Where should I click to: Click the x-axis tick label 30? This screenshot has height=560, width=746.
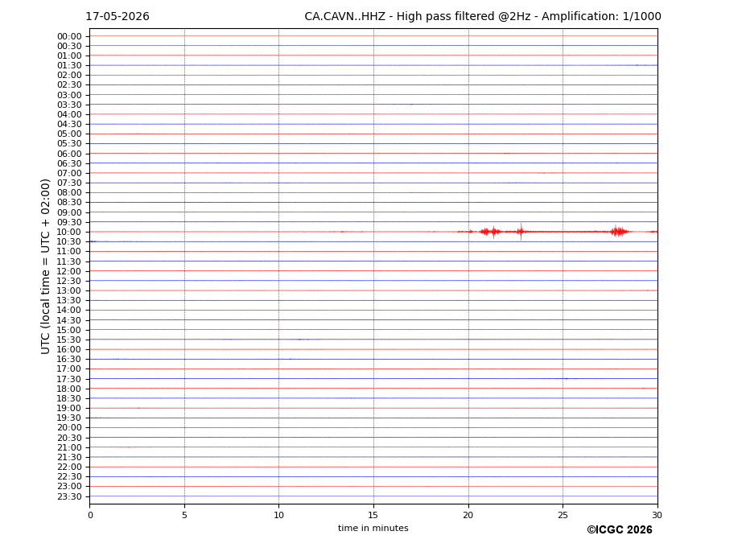657,515
